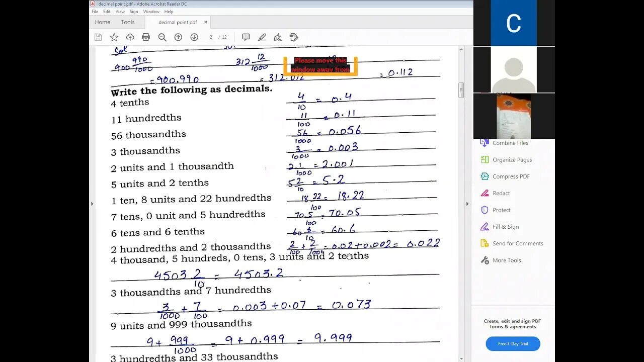Click the cloud upload icon
This screenshot has height=362, width=644.
130,37
